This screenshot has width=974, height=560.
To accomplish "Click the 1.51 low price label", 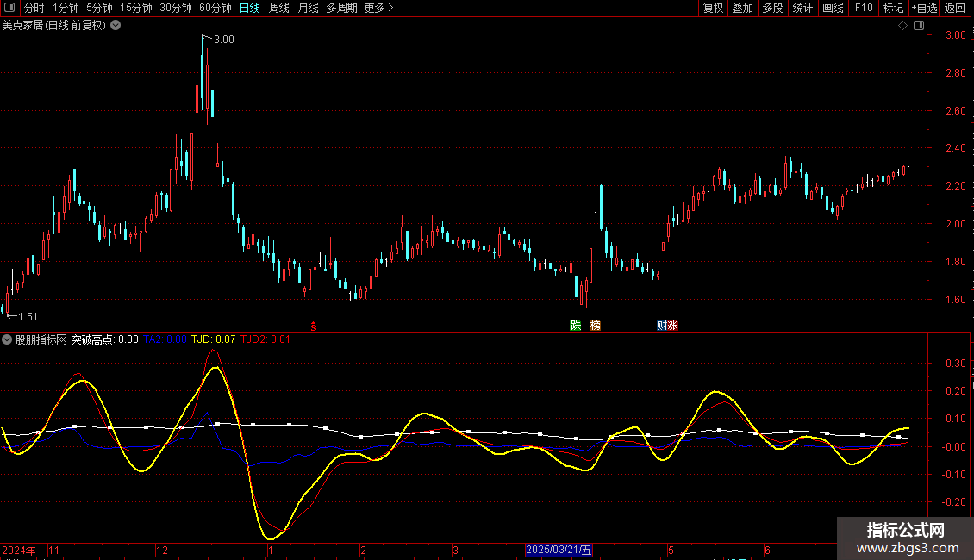I will (x=28, y=317).
